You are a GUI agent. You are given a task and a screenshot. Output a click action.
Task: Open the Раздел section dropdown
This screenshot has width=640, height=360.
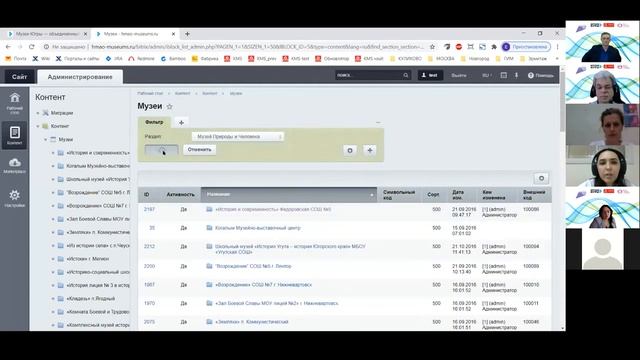click(238, 137)
